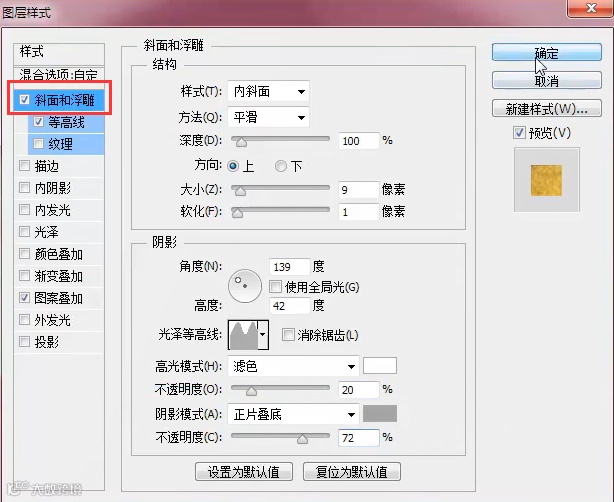Select direction 上 radio button

(x=233, y=166)
